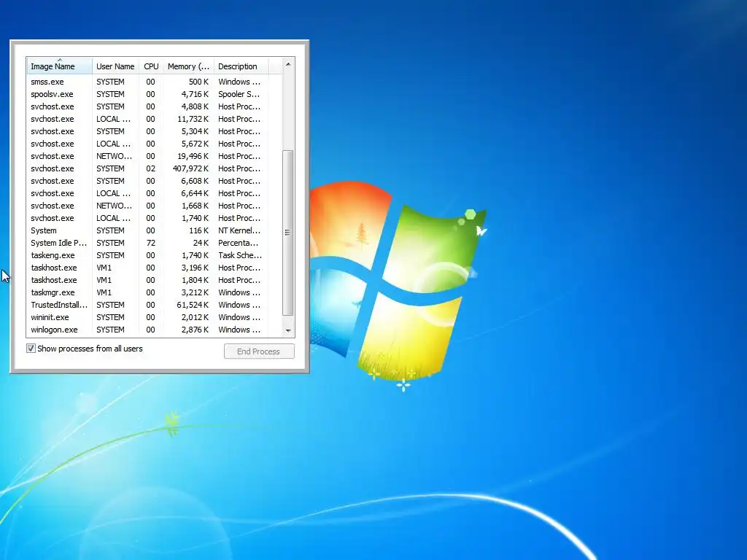Select the System Idle Process row
747x560 pixels.
pos(147,243)
